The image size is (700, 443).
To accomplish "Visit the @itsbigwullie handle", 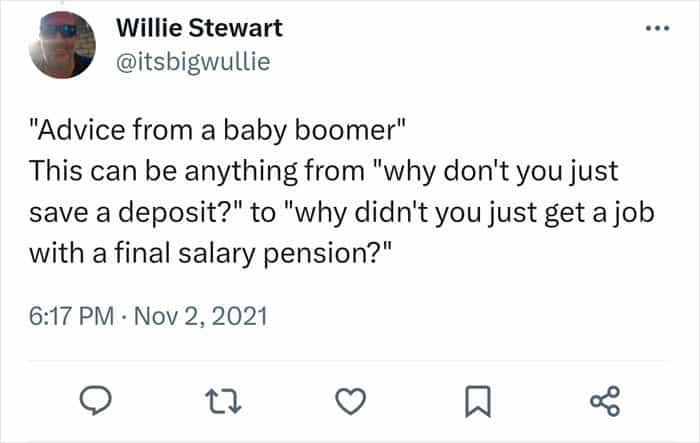I will coord(193,62).
